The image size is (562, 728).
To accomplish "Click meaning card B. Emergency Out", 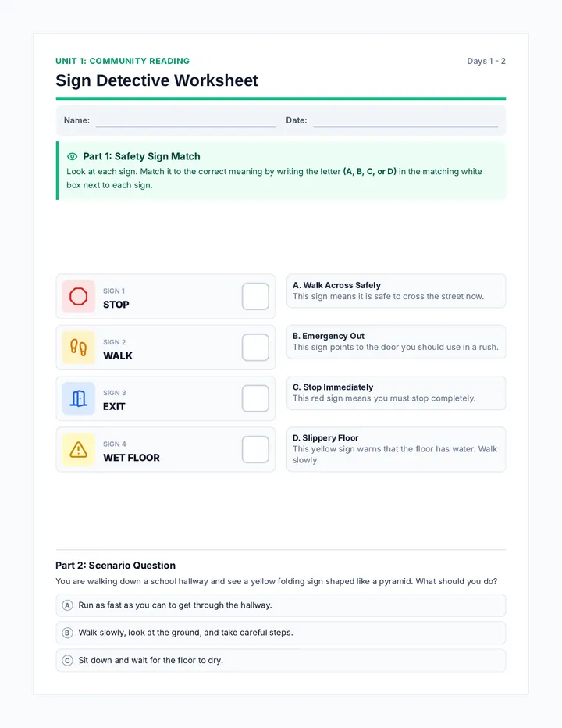I will pos(396,341).
